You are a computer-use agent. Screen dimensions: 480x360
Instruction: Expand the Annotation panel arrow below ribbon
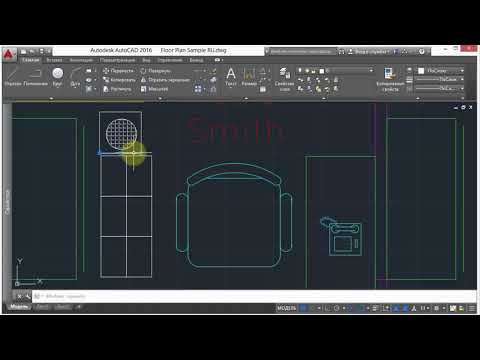click(x=246, y=98)
